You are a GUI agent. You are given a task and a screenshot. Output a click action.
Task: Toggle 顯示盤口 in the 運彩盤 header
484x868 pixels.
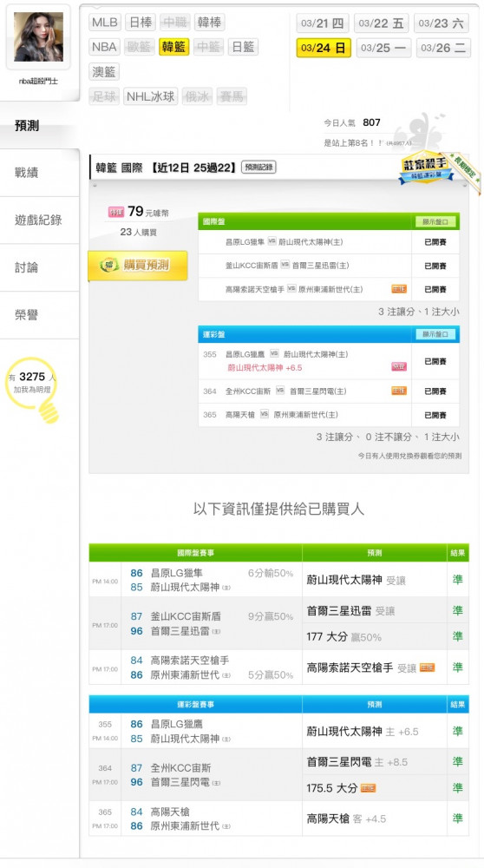[435, 334]
